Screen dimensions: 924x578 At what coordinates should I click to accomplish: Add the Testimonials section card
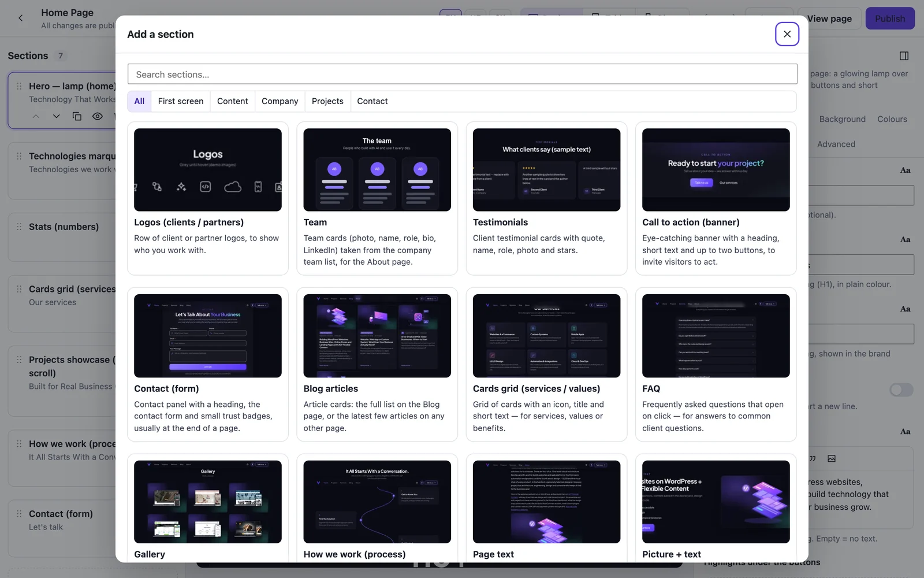click(x=546, y=198)
